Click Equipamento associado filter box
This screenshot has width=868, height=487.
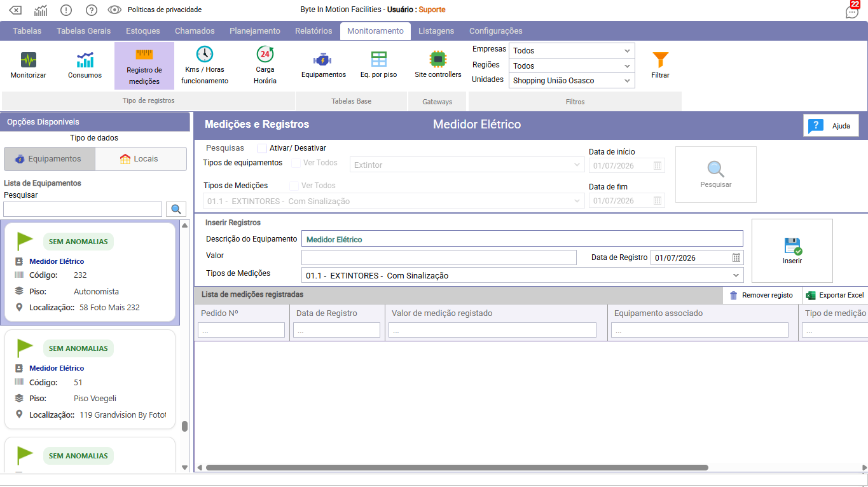pyautogui.click(x=699, y=329)
